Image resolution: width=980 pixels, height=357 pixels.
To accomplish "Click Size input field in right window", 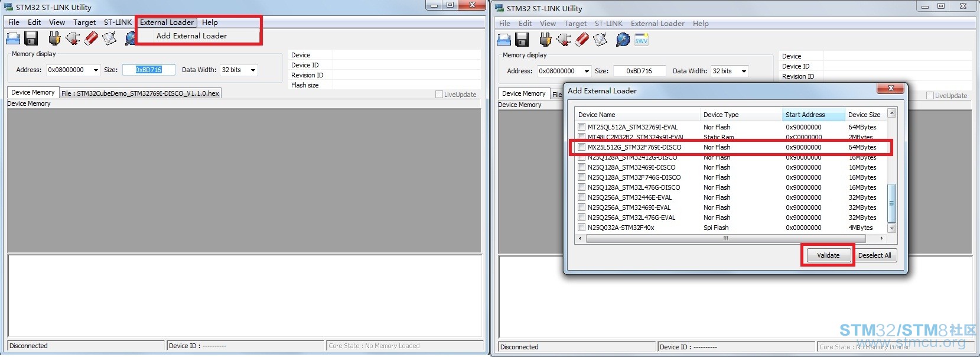I will [x=640, y=71].
